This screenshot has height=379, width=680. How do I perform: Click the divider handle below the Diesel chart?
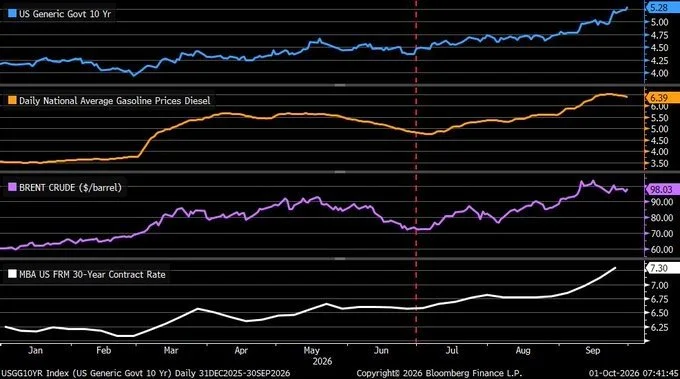(x=340, y=172)
